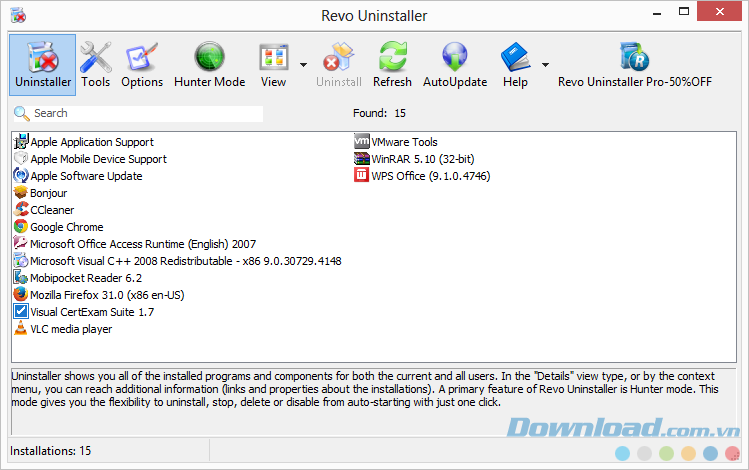Click the 'Bonjour' entry text
The width and height of the screenshot is (749, 470).
click(49, 193)
